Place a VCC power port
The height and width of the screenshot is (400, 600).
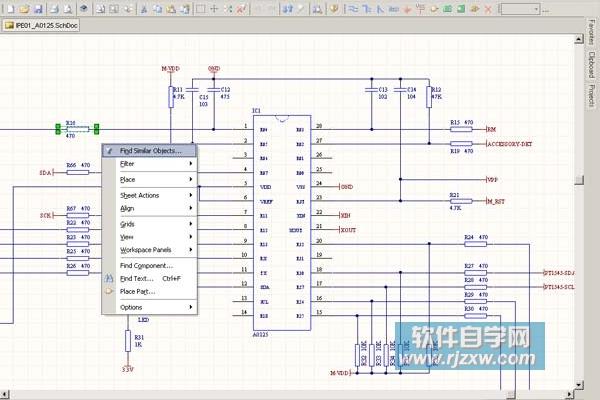421,8
